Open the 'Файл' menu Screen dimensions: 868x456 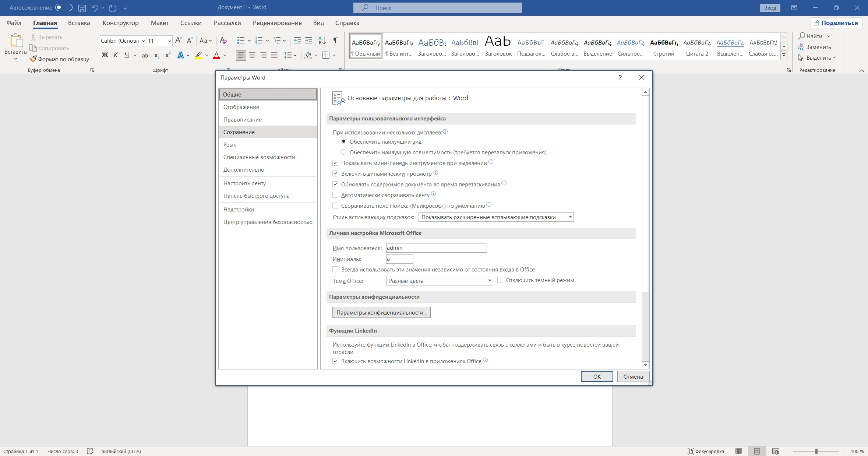pos(14,23)
